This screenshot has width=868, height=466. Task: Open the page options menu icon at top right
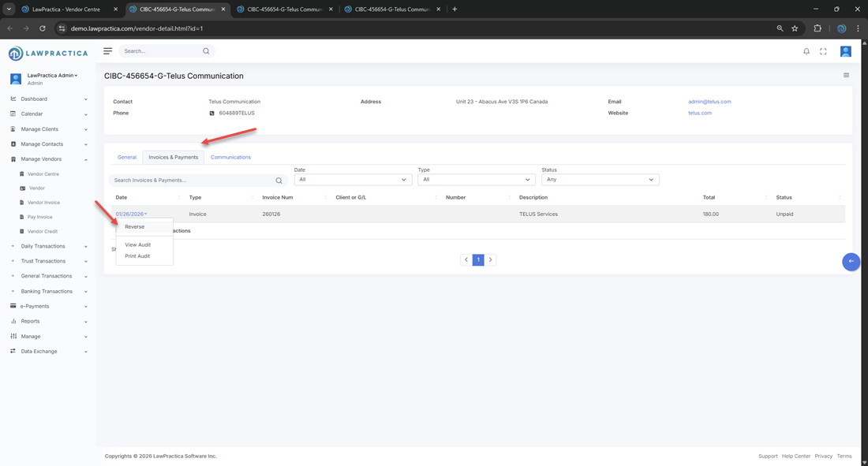click(x=846, y=76)
